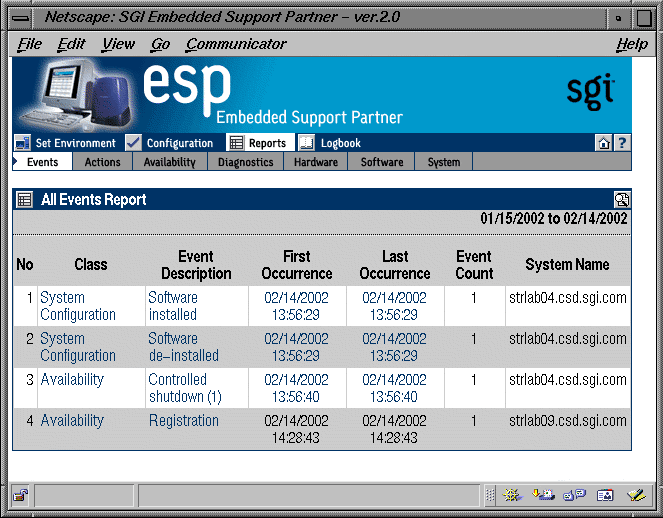Open the Go menu
Screen dimensions: 663x518
pos(160,44)
